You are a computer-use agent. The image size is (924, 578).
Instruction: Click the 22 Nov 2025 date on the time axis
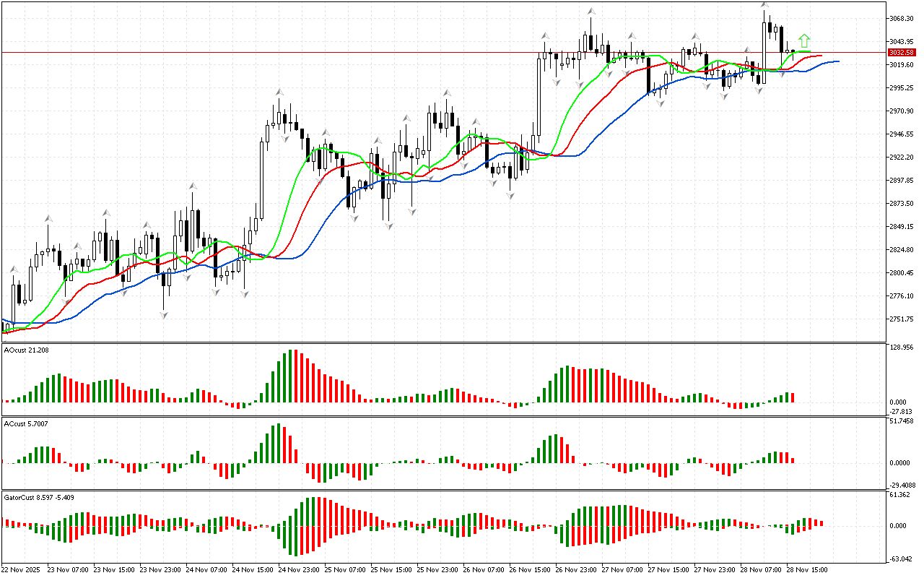[20, 569]
